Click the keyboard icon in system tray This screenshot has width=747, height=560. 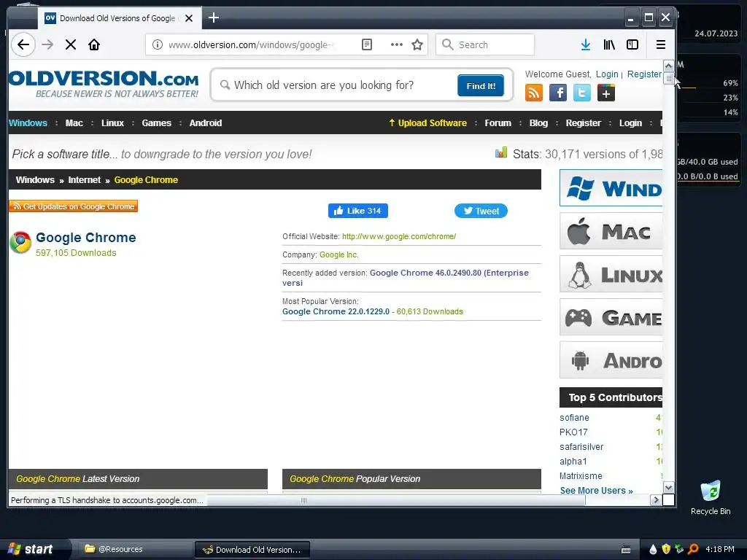(x=626, y=550)
